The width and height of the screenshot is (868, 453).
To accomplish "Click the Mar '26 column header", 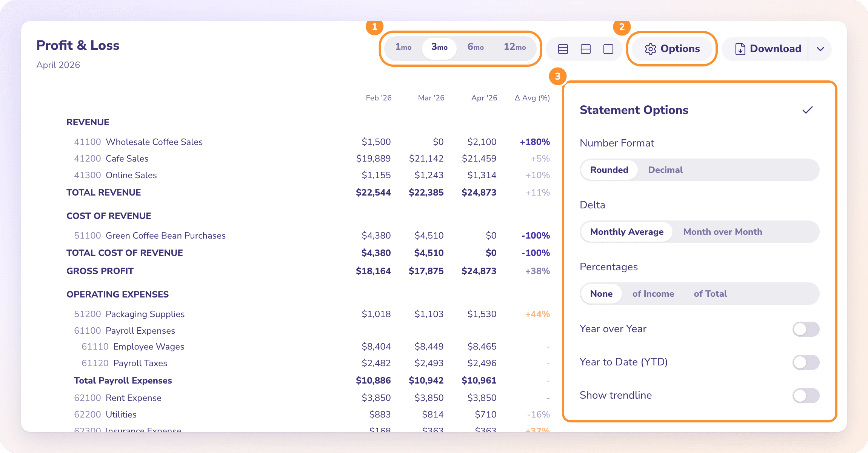I will tap(431, 98).
